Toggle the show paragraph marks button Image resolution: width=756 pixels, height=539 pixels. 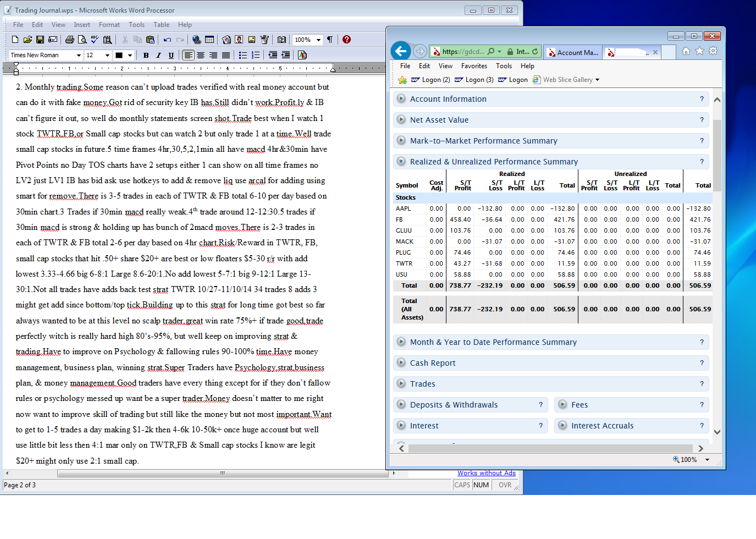[x=330, y=40]
